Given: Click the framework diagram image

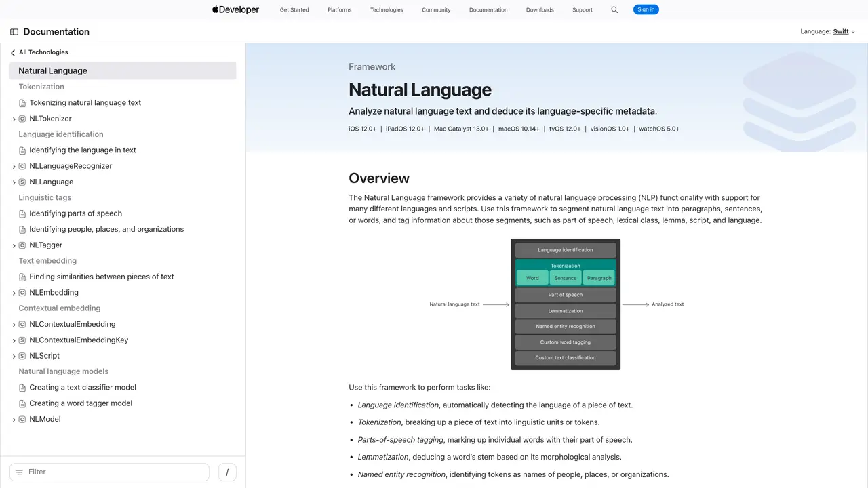Looking at the screenshot, I should coord(557,304).
